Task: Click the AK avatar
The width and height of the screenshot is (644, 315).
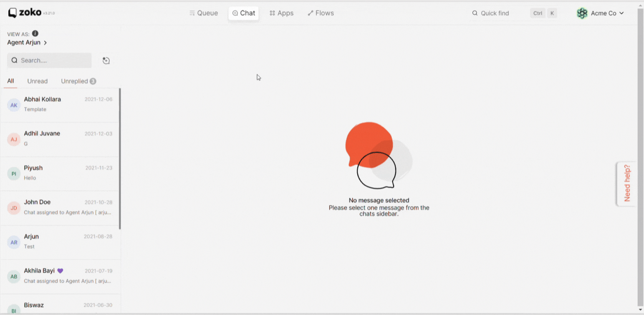Action: coord(14,105)
